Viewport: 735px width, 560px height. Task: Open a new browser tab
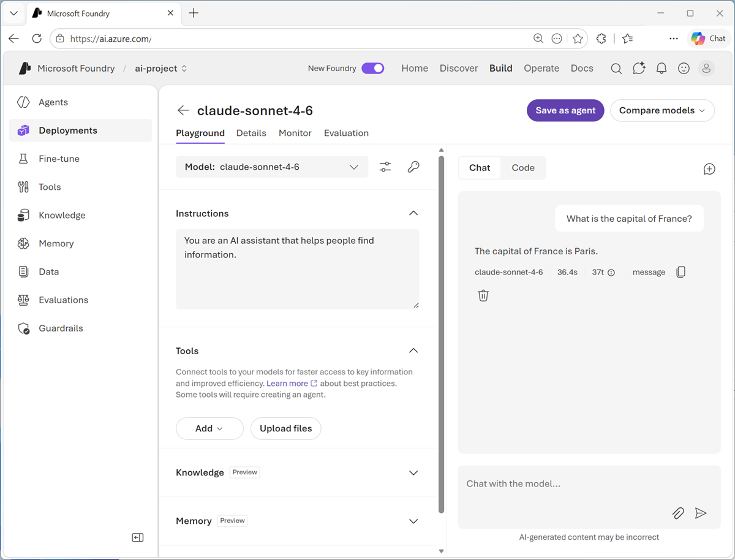194,13
